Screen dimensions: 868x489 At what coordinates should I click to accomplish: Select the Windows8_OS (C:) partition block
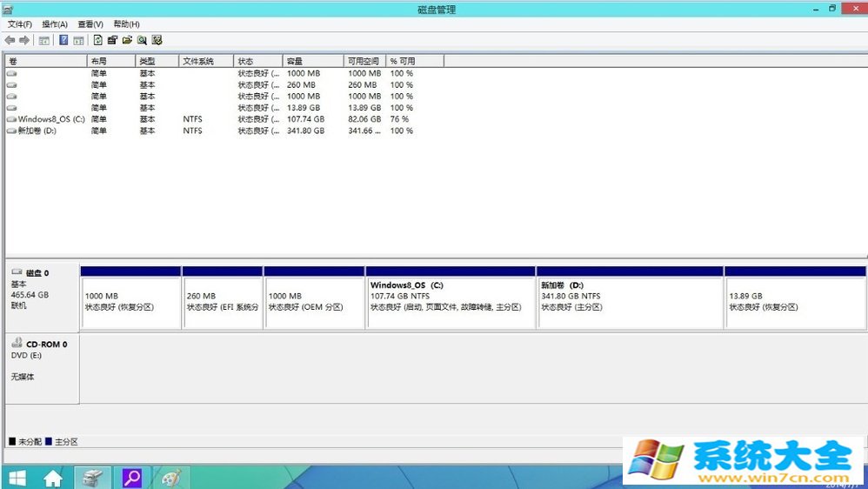coord(451,298)
